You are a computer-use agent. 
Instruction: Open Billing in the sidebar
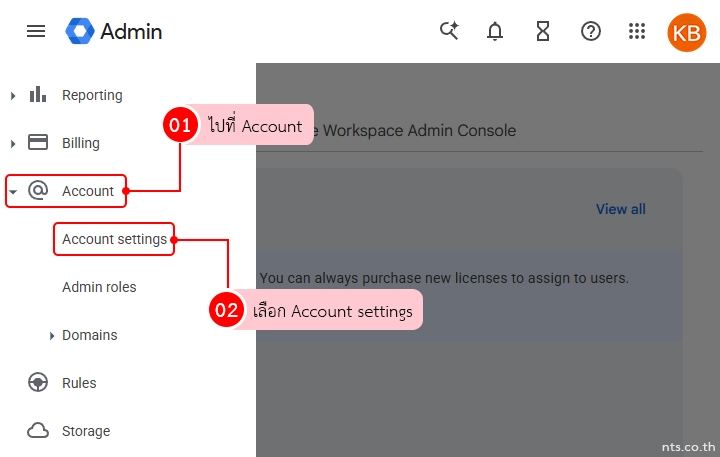[81, 143]
